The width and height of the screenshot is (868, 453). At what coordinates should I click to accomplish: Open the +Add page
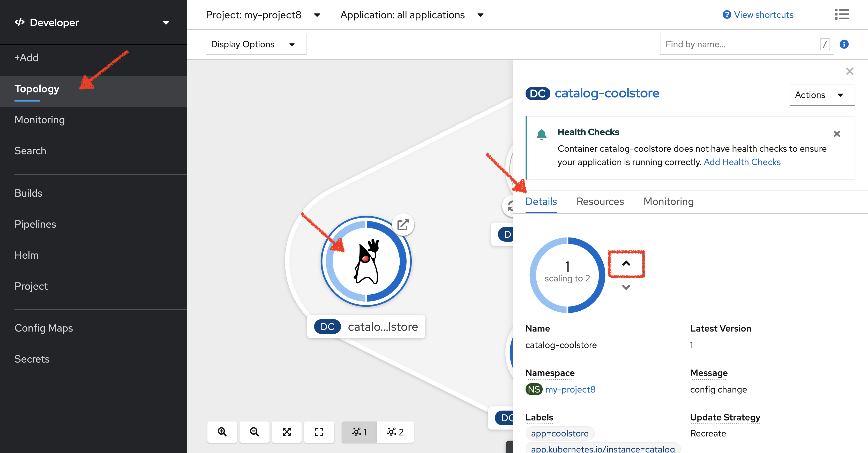pos(26,58)
